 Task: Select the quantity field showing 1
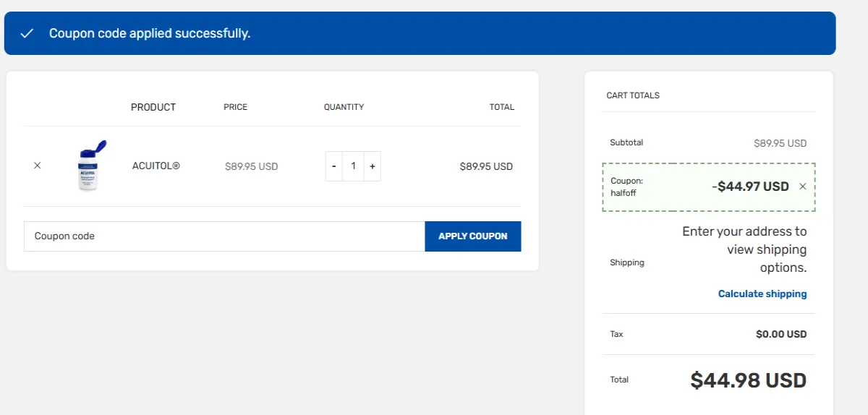tap(353, 166)
